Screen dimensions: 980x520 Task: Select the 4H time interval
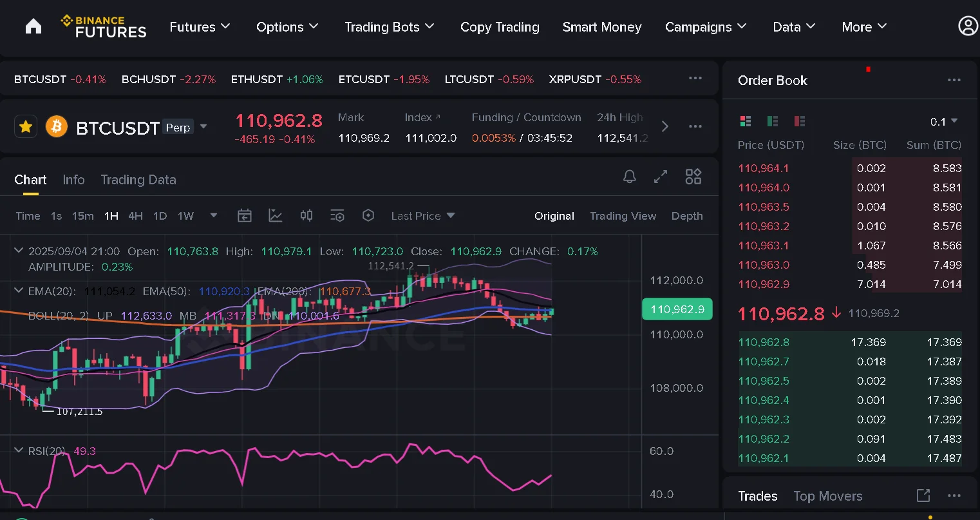click(135, 216)
